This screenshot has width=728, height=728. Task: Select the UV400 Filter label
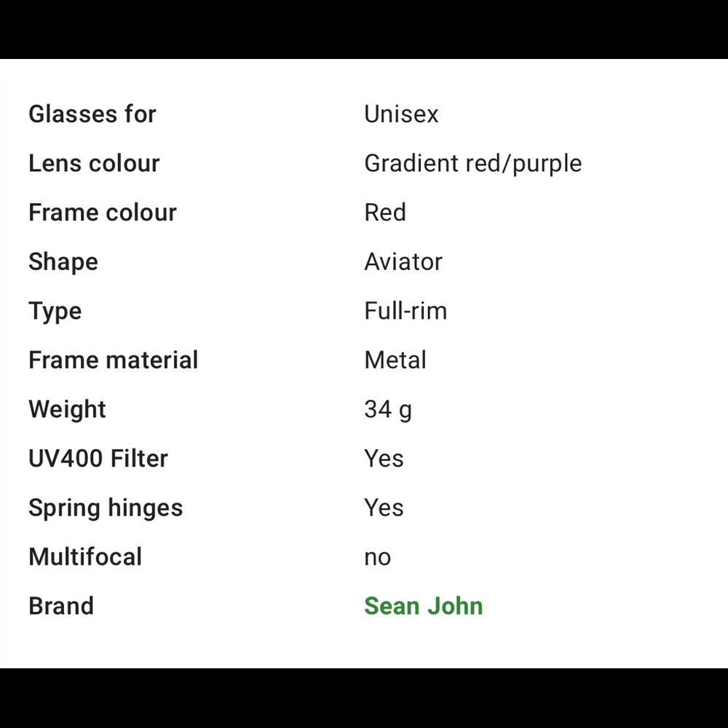[98, 459]
